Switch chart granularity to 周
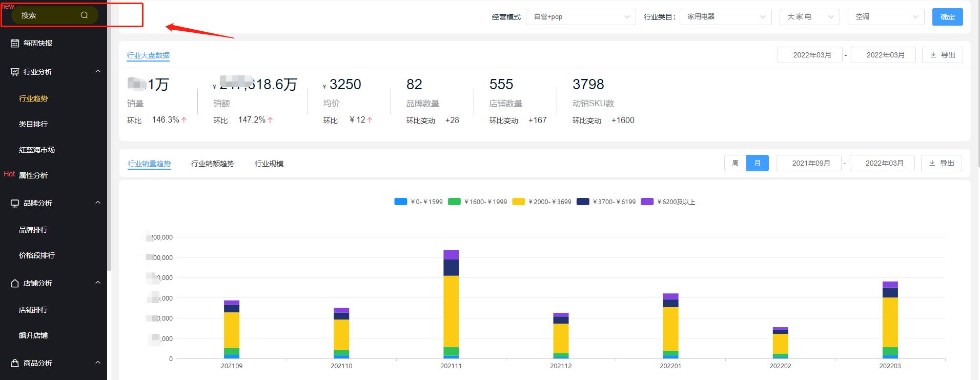980x380 pixels. 735,163
